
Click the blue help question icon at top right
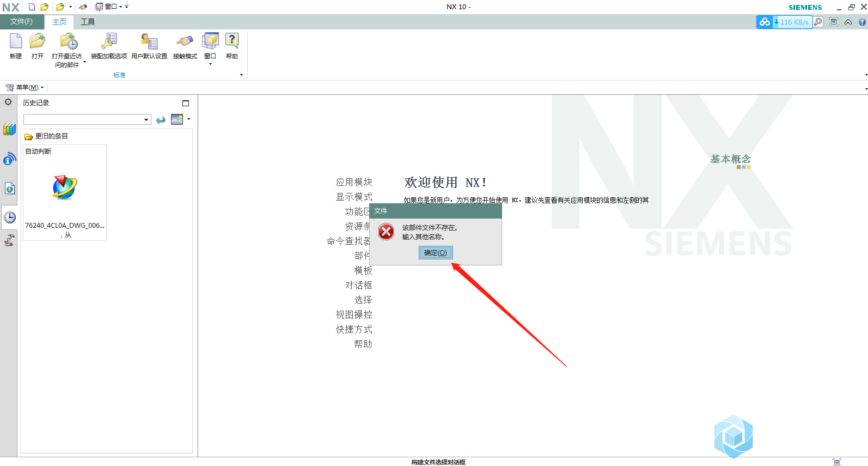(x=862, y=22)
